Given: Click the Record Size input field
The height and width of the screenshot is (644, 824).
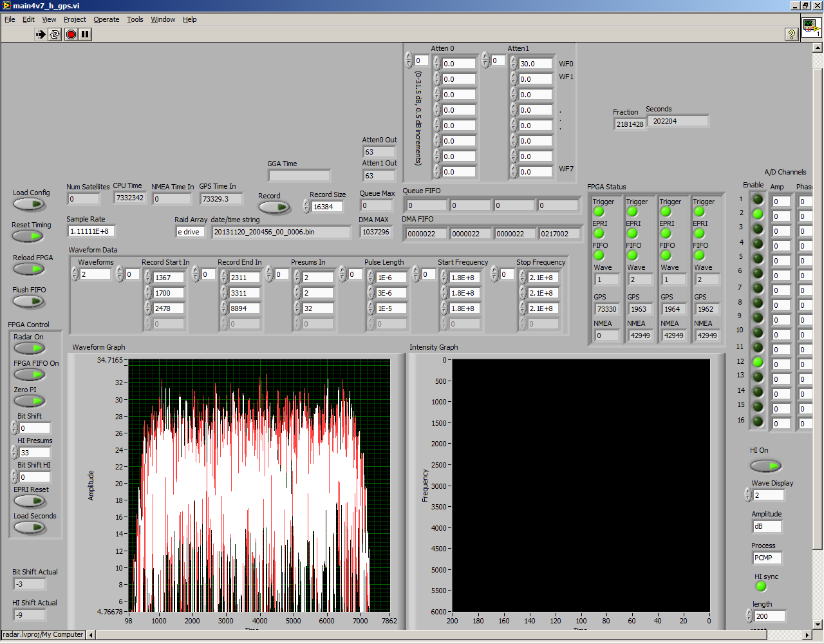Looking at the screenshot, I should point(327,207).
